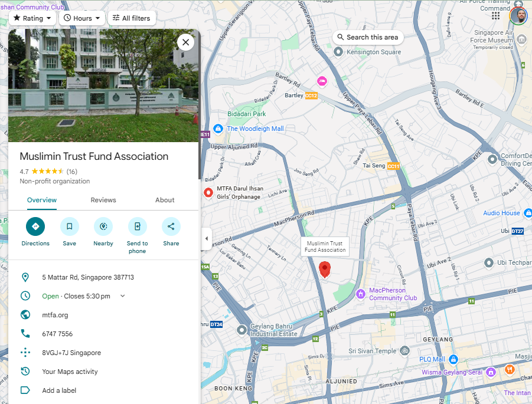Open Google apps grid icon
532x404 pixels.
click(495, 15)
